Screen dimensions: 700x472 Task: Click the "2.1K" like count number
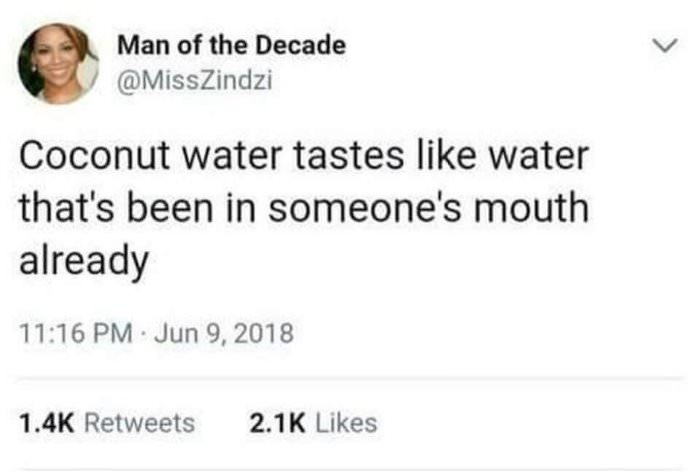(x=272, y=423)
